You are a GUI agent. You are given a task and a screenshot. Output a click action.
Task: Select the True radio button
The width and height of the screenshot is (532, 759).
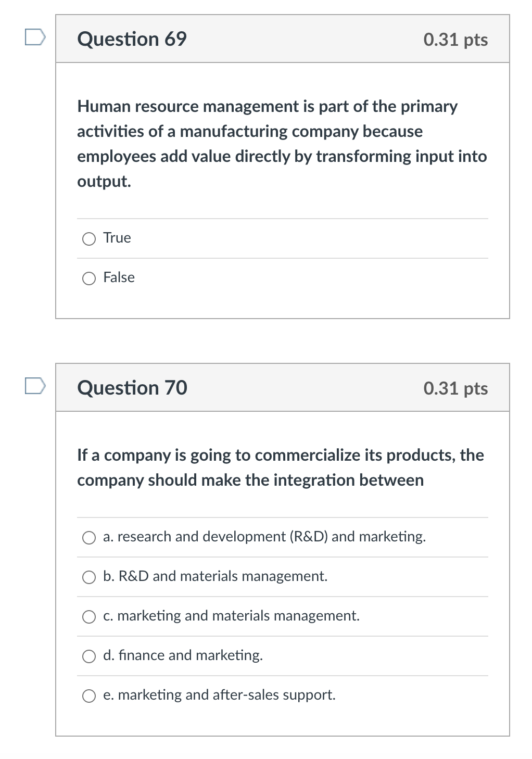point(90,239)
